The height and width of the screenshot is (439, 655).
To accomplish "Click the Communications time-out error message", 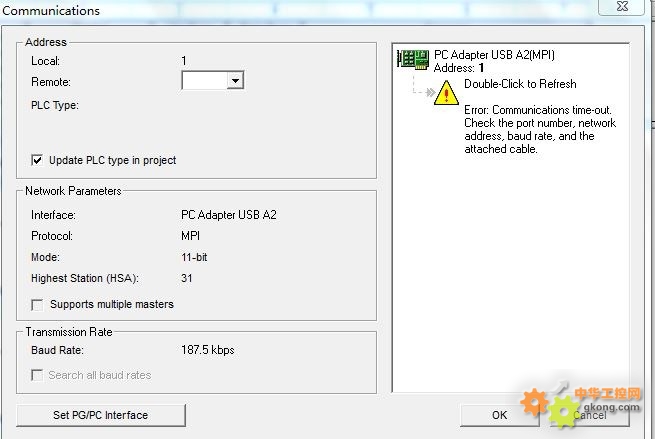I will (x=540, y=129).
